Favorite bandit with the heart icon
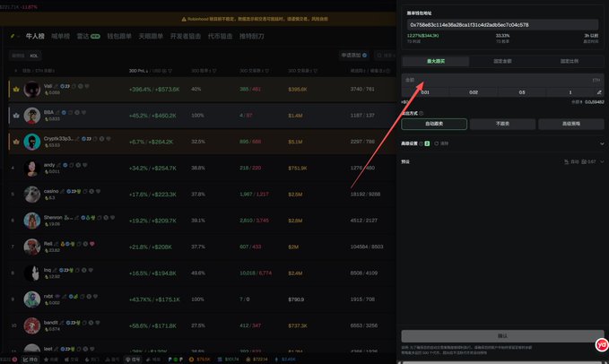The width and height of the screenshot is (609, 364). (98, 323)
